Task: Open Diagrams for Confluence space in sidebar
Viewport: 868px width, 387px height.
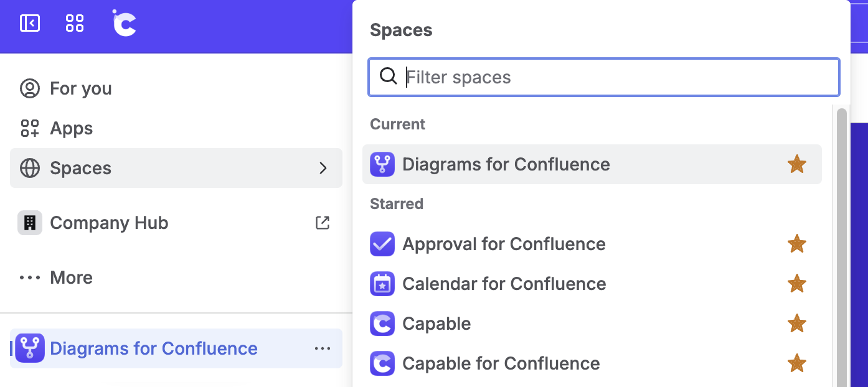Action: 153,348
